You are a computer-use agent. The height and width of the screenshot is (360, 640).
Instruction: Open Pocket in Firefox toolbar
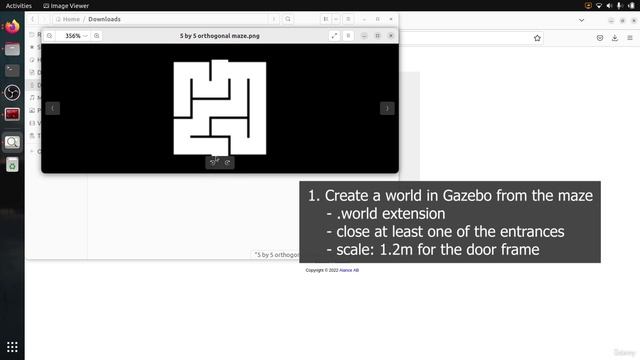click(x=600, y=38)
